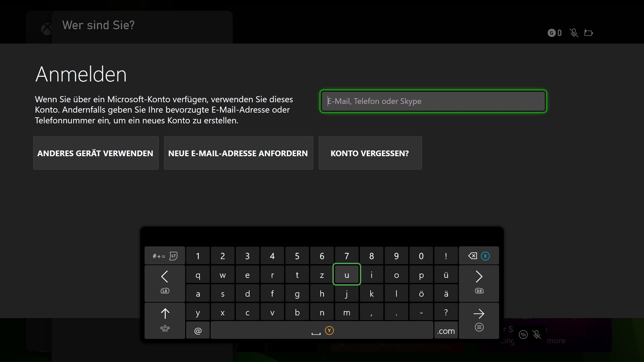Tap the n key
Viewport: 644px width, 362px height.
pos(322,312)
